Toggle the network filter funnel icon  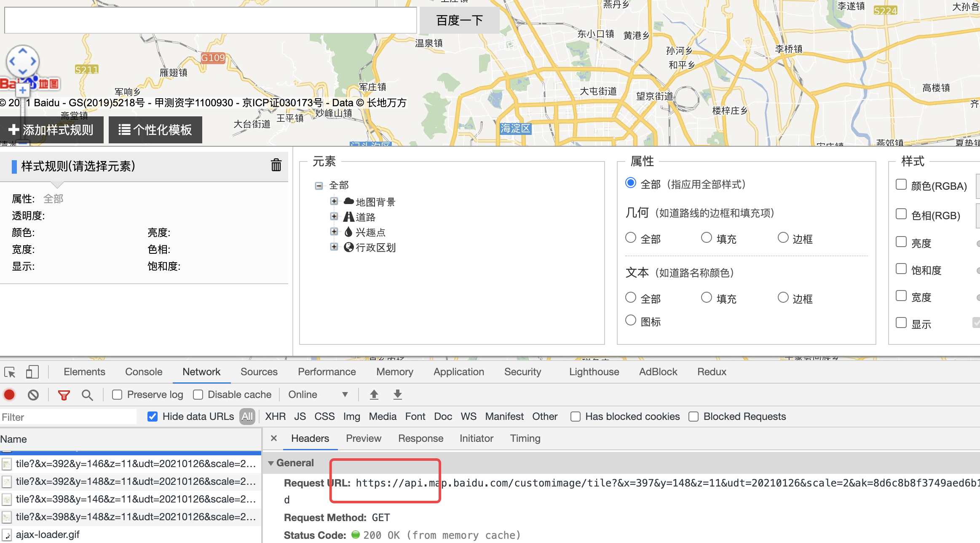pyautogui.click(x=64, y=395)
